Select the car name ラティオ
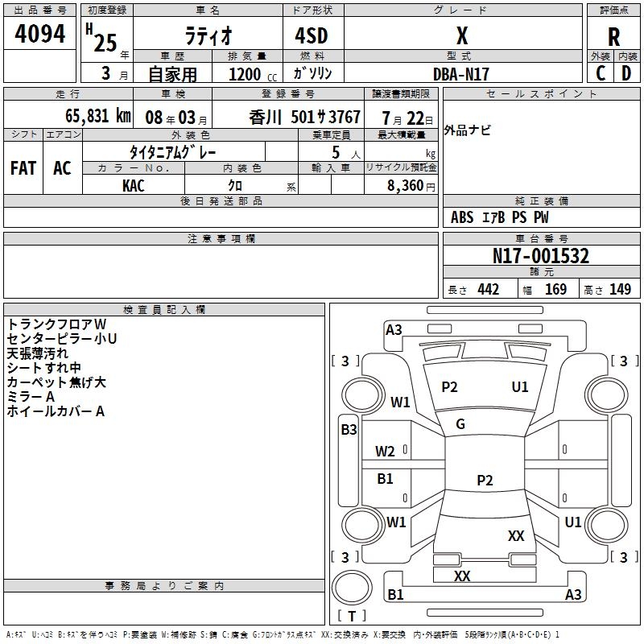The width and height of the screenshot is (644, 644). [208, 35]
